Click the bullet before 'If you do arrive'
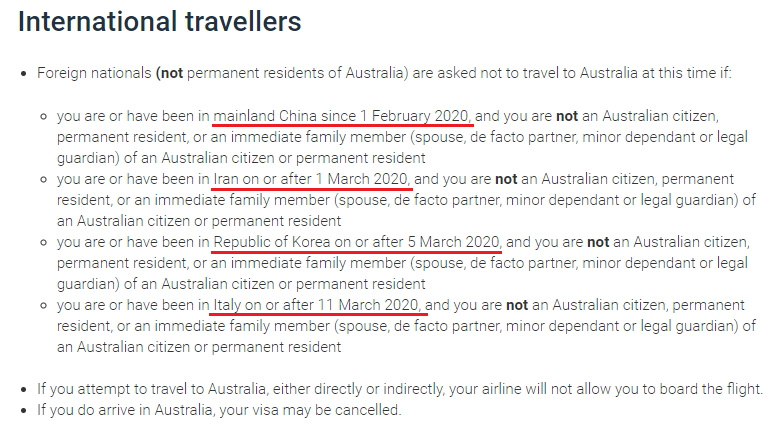The image size is (775, 434). 24,411
